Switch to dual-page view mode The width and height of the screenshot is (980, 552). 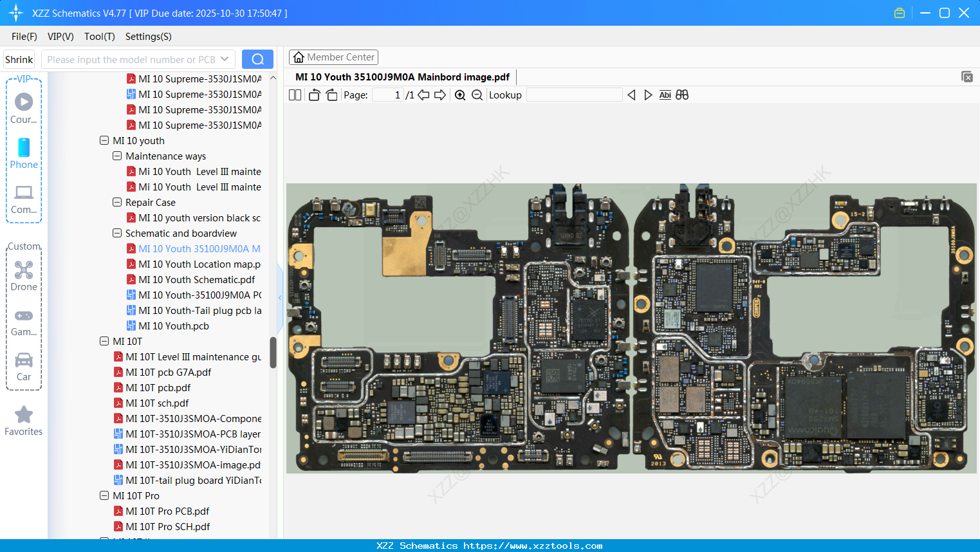295,95
